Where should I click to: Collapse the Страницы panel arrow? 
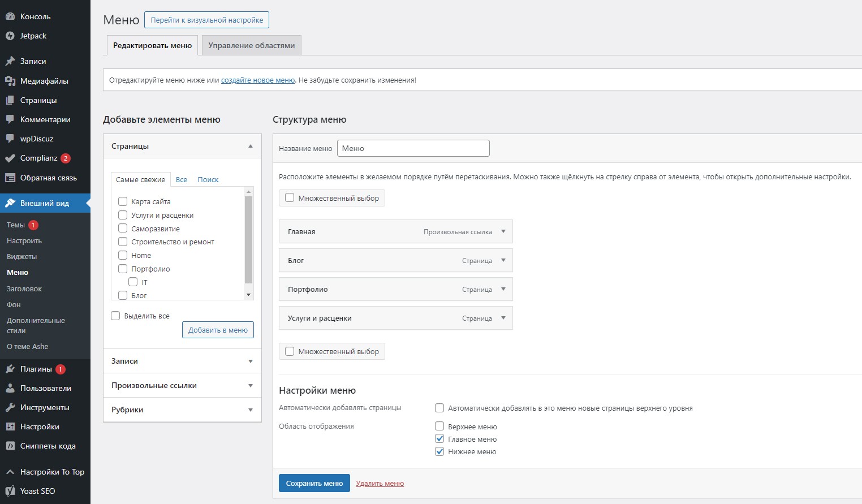pyautogui.click(x=251, y=146)
